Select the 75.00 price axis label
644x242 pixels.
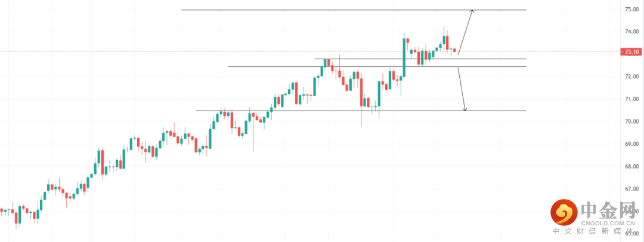632,10
